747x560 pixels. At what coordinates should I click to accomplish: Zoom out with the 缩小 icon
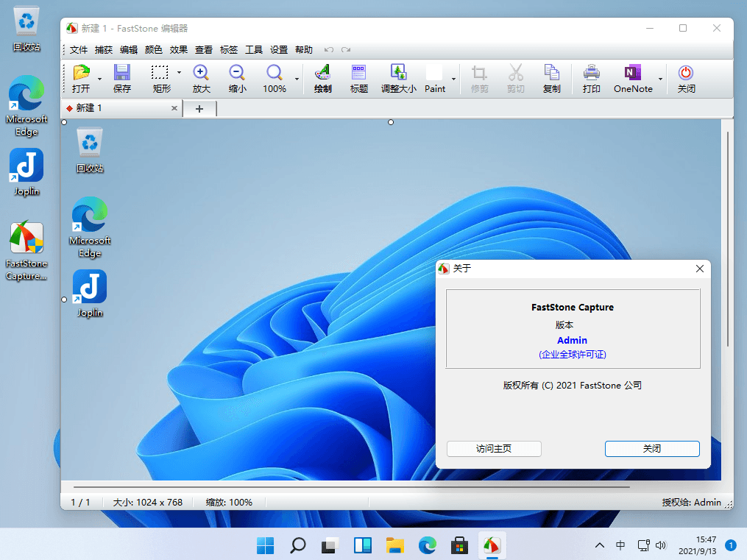tap(237, 79)
